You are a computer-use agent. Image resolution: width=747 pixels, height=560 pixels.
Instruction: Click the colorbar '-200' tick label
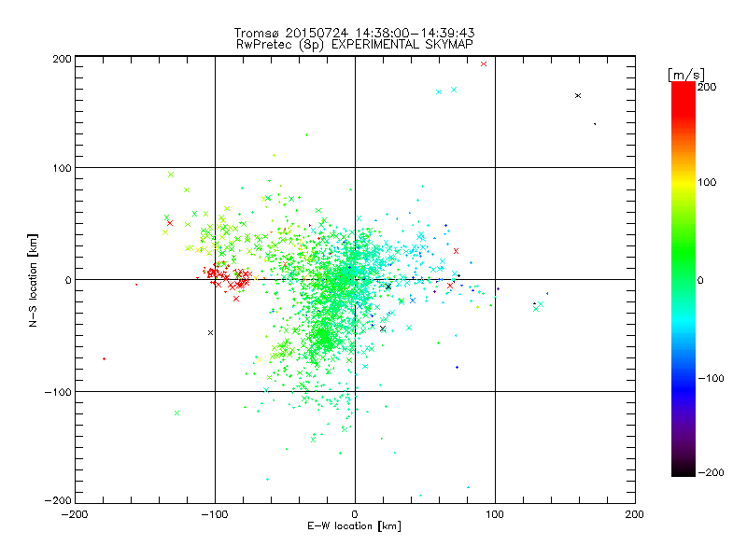[x=711, y=472]
